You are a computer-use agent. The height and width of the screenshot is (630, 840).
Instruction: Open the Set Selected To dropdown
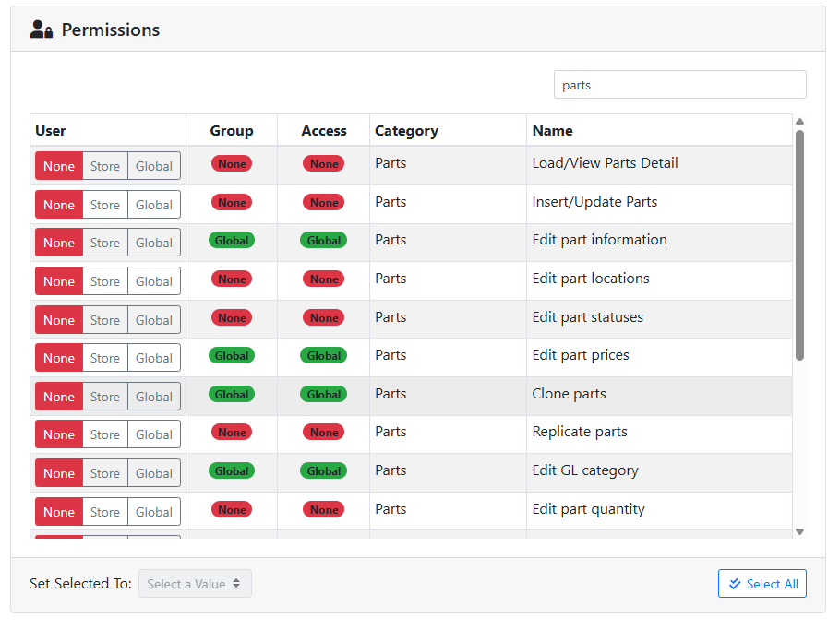click(x=195, y=584)
